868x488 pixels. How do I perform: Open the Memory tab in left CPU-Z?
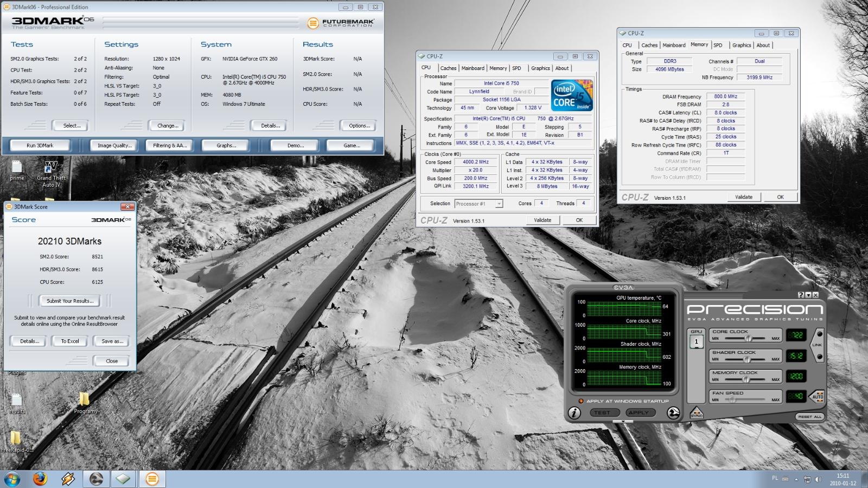pos(498,68)
